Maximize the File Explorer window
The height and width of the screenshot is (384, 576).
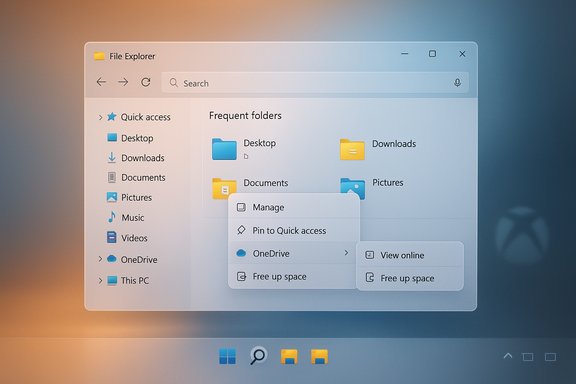432,54
